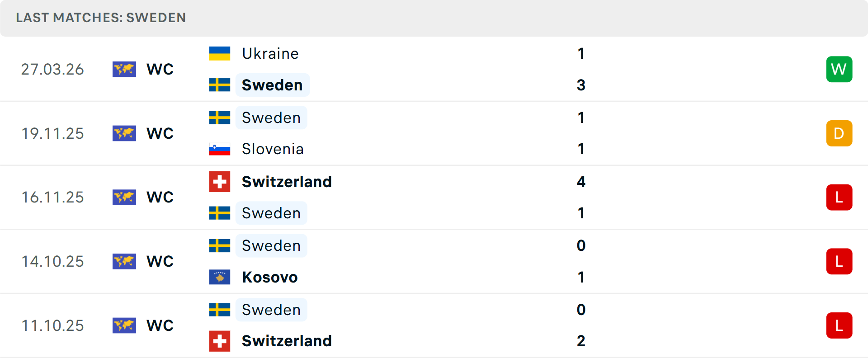This screenshot has width=868, height=358.
Task: Click L badge for 11.10.25 match
Action: pos(839,325)
